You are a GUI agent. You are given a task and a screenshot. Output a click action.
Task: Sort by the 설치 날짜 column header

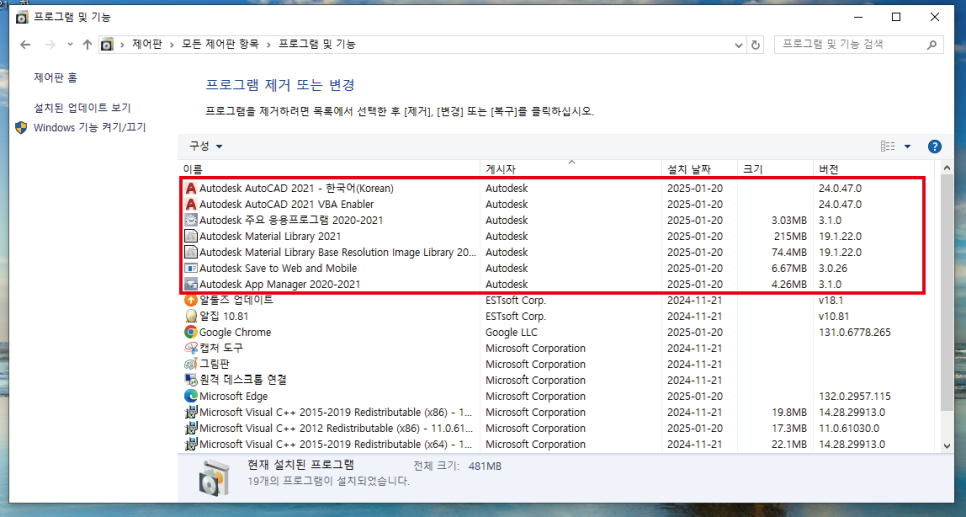point(700,169)
